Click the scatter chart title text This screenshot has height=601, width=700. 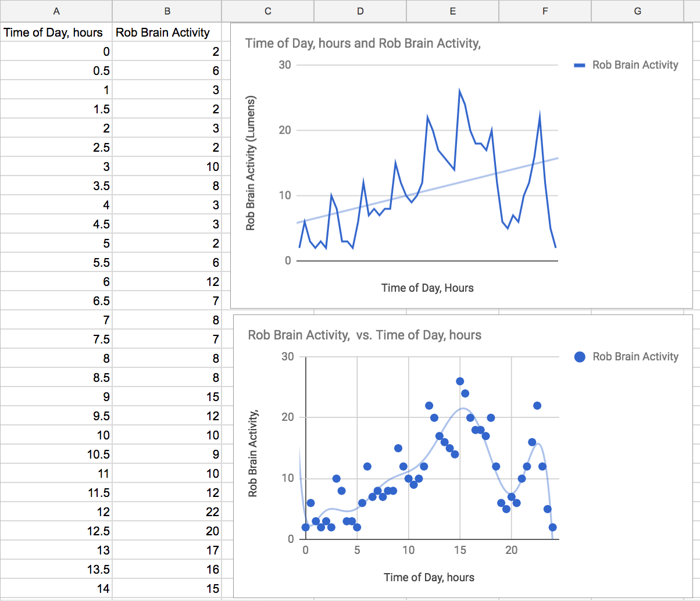click(x=365, y=335)
